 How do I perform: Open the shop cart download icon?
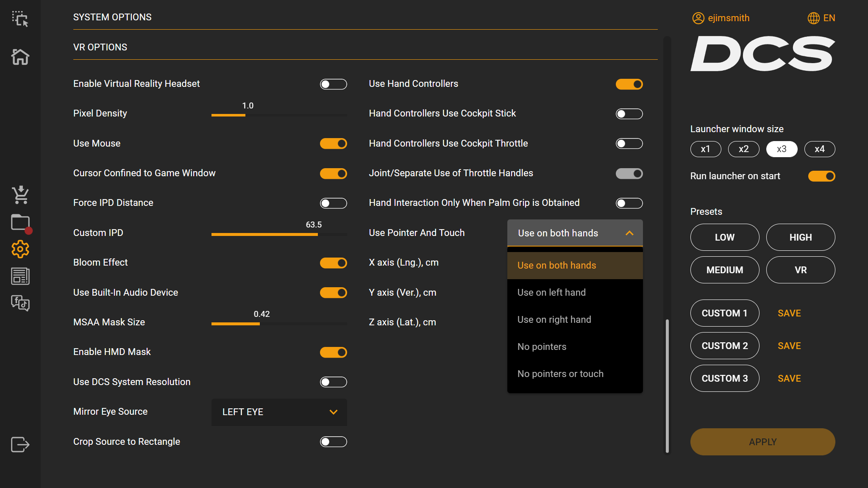(x=20, y=195)
